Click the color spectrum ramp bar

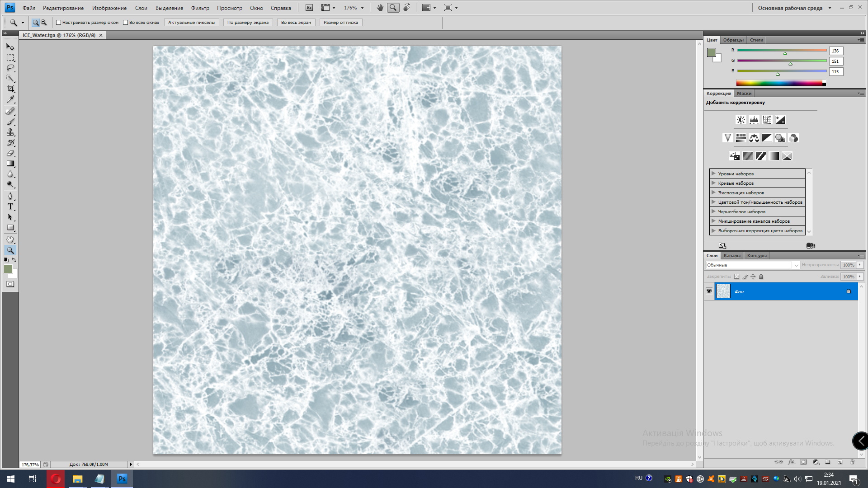(x=780, y=83)
